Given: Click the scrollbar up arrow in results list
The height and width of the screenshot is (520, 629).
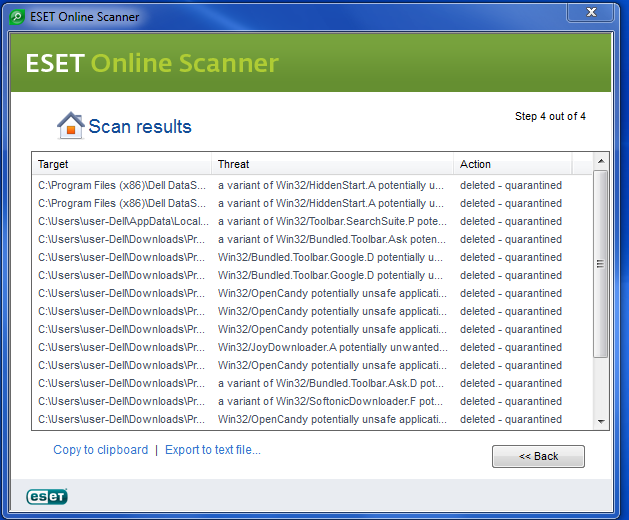Looking at the screenshot, I should 601,161.
